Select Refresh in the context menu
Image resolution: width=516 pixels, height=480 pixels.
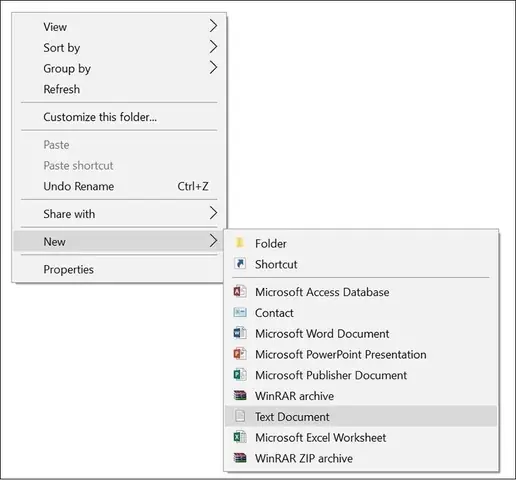pyautogui.click(x=119, y=89)
